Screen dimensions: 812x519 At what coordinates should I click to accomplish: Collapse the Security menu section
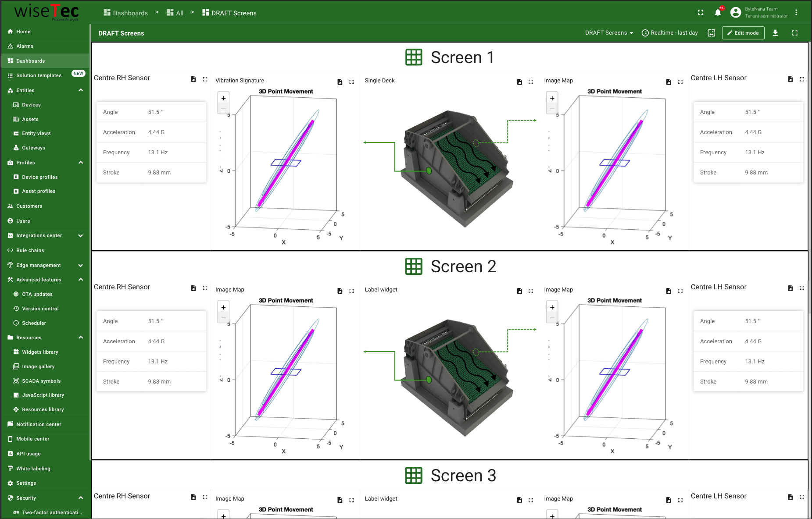pos(81,498)
